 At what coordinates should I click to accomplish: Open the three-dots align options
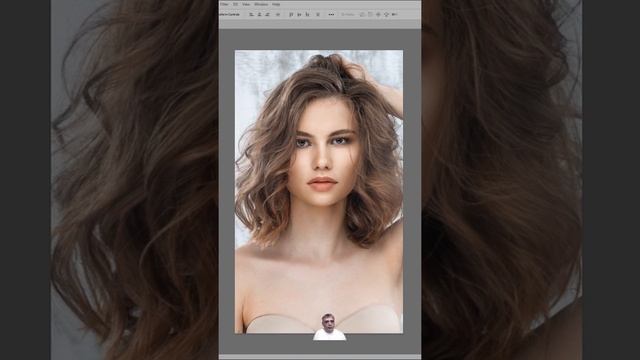coord(331,14)
